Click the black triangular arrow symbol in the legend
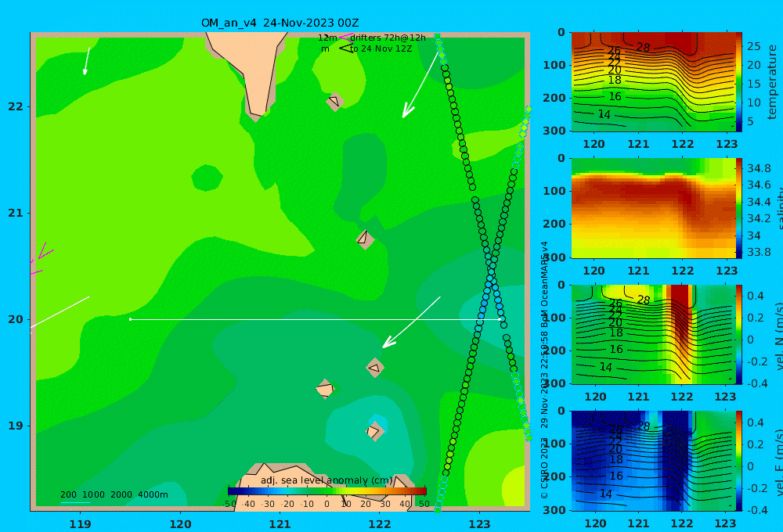 pos(346,49)
